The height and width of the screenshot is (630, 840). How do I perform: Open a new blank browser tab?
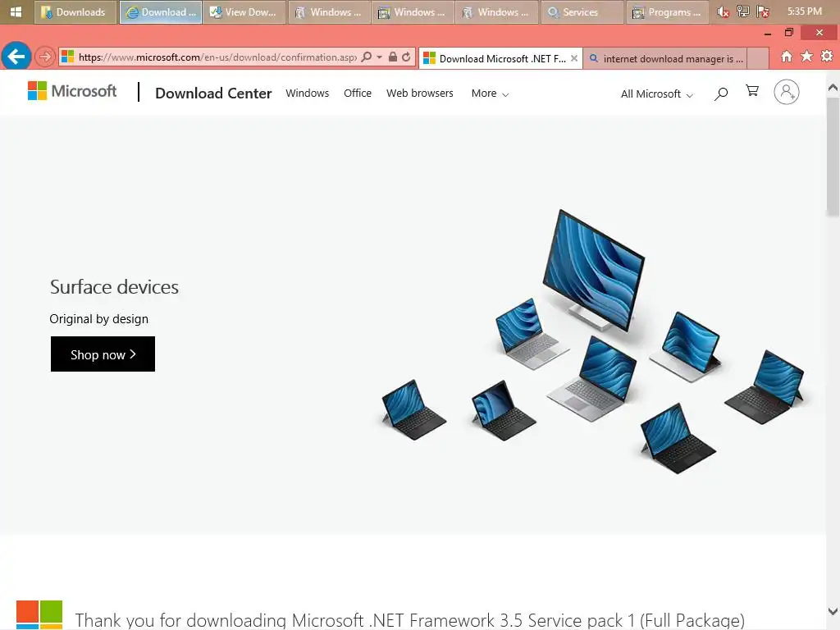757,58
